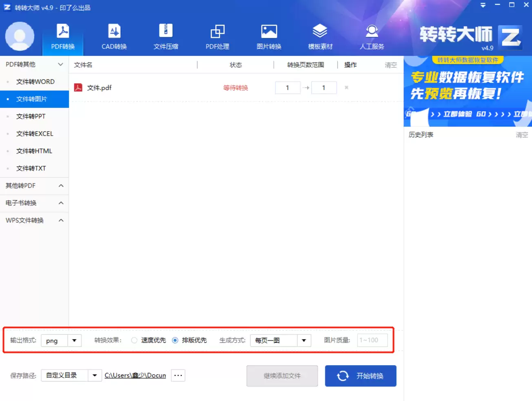
Task: Click the 开始转换 button
Action: coord(360,376)
